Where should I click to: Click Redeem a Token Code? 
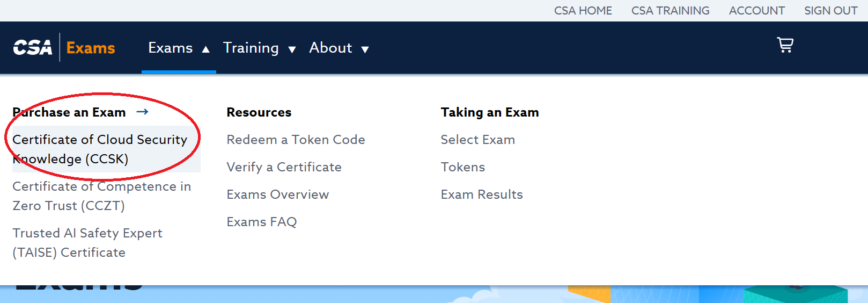click(296, 140)
